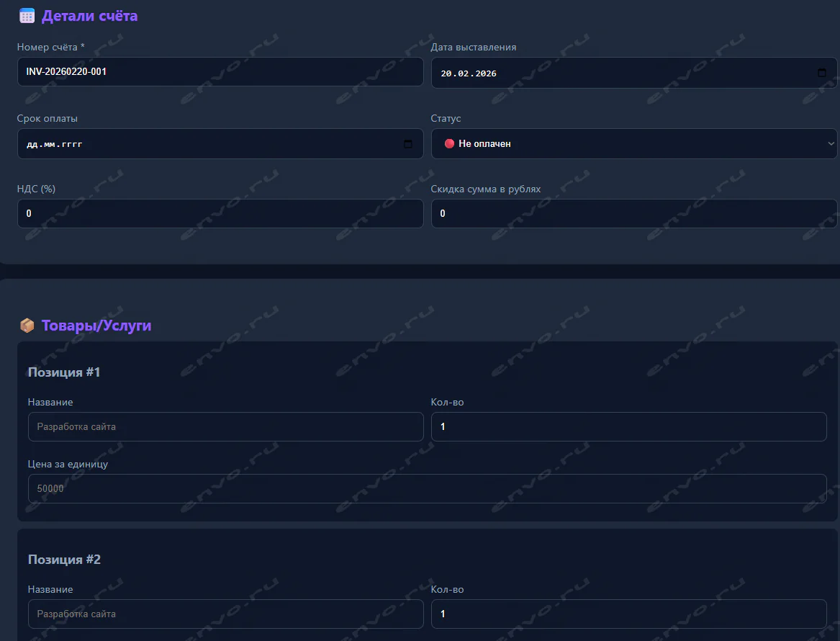The width and height of the screenshot is (840, 641).
Task: Click the Цена за единицу field
Action: [x=427, y=489]
